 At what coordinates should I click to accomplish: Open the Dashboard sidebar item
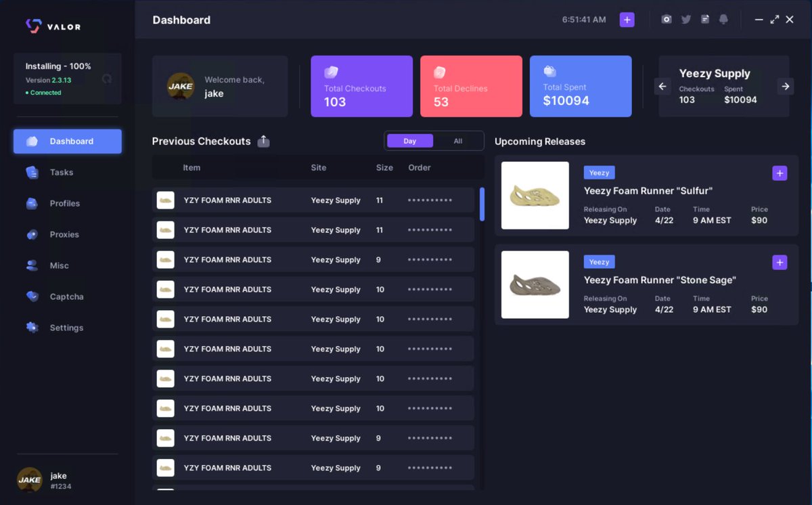point(68,141)
